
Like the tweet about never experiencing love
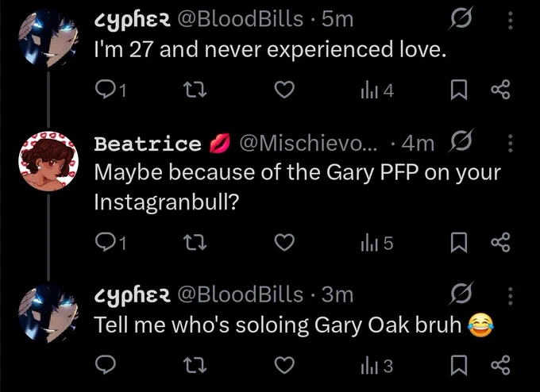coord(284,90)
